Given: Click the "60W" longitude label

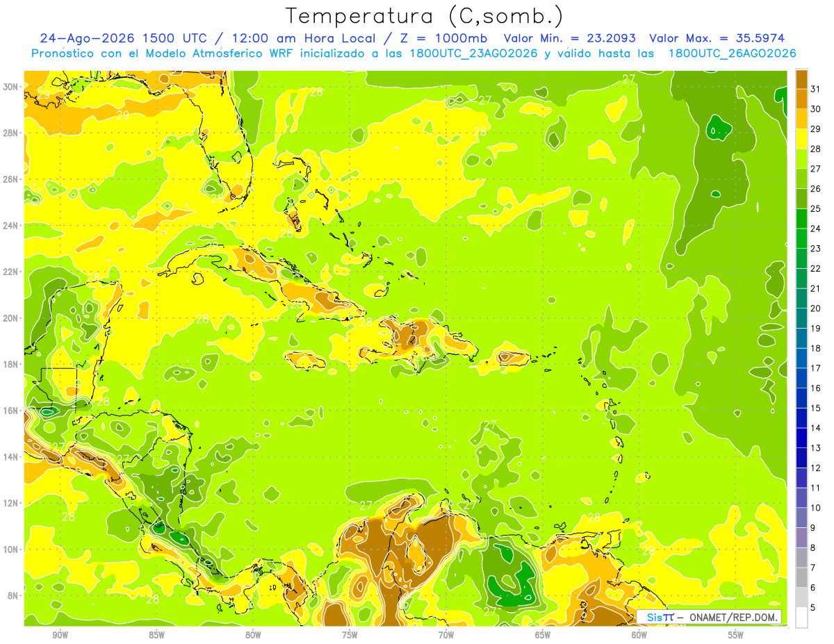Looking at the screenshot, I should [x=639, y=635].
